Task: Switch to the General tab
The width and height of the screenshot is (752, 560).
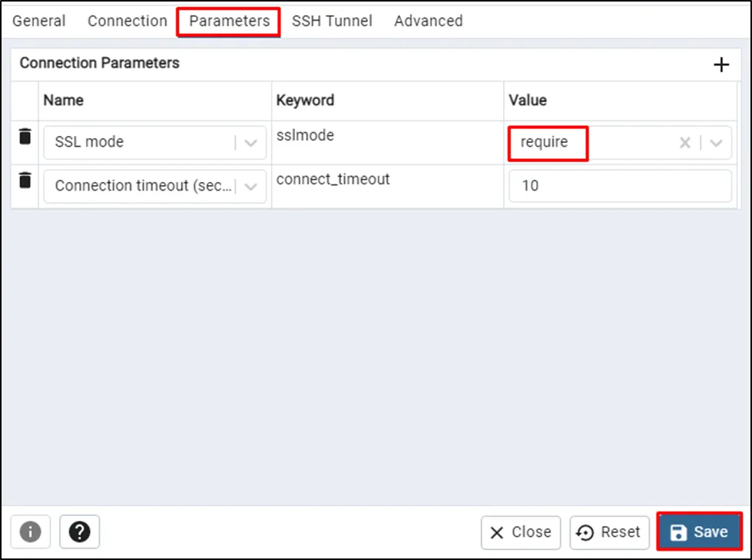Action: point(39,22)
